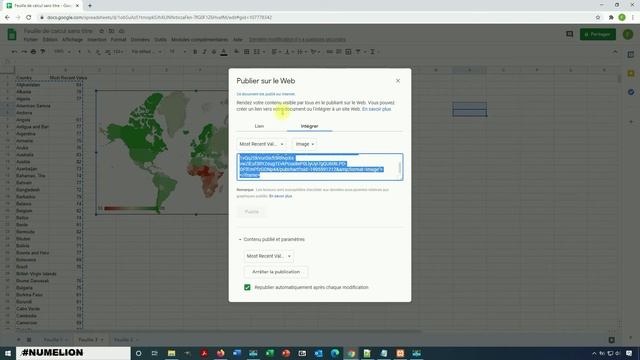Toggle italic formatting in toolbar
The image size is (640, 360).
[204, 52]
